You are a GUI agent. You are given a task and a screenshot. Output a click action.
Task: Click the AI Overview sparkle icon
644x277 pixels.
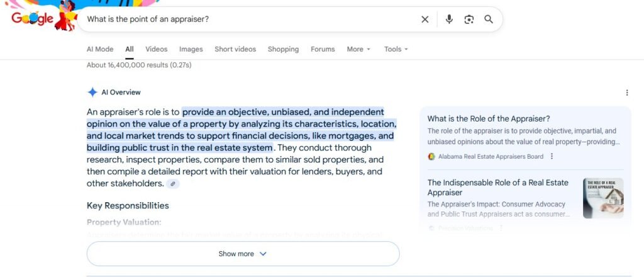[92, 92]
